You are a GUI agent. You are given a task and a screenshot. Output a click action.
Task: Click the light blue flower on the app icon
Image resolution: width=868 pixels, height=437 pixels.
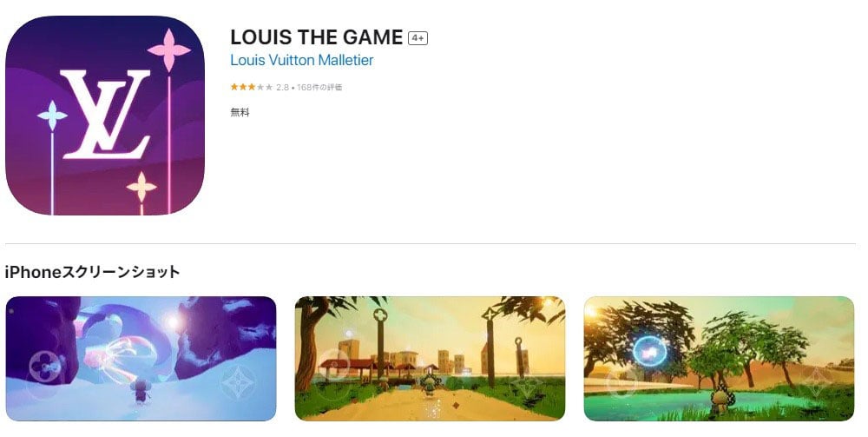click(52, 116)
